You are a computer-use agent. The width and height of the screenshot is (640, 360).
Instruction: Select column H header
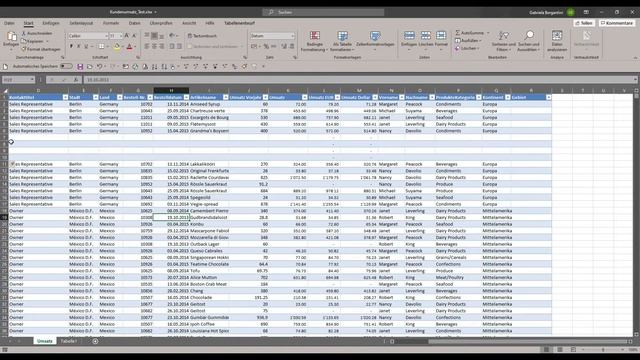coord(171,90)
